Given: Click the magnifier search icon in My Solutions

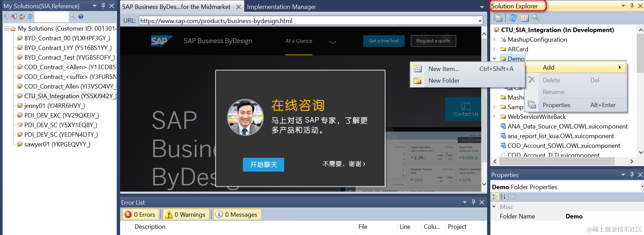Looking at the screenshot, I should [73, 16].
